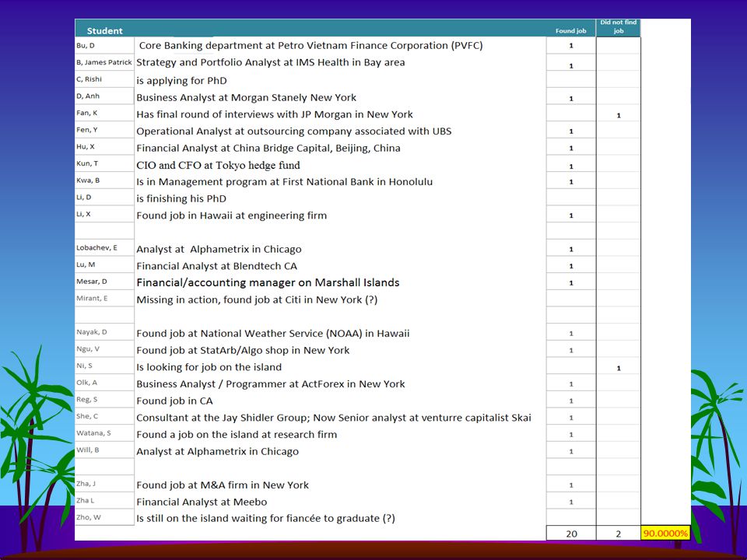747x560 pixels.
Task: Select Found job at StatArb/Algo shop cell
Action: pos(243,351)
